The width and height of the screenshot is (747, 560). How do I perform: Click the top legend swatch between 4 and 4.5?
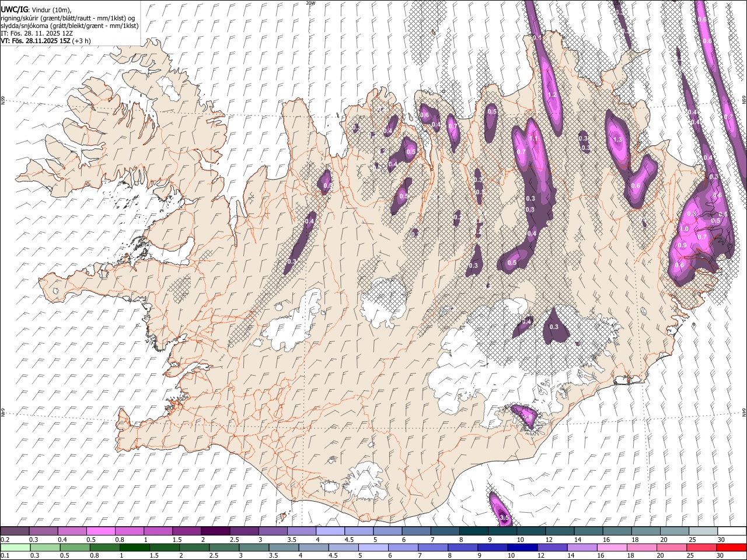tap(331, 531)
